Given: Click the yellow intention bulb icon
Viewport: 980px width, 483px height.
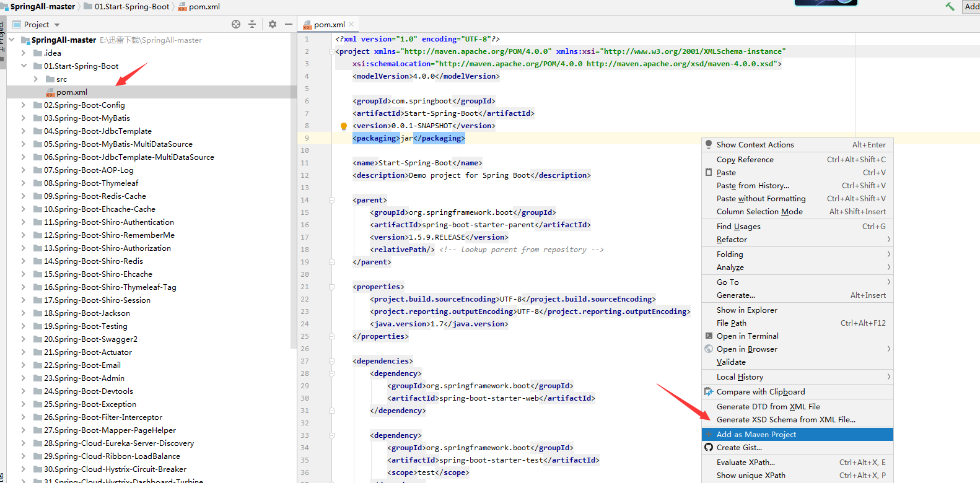Looking at the screenshot, I should pos(344,126).
